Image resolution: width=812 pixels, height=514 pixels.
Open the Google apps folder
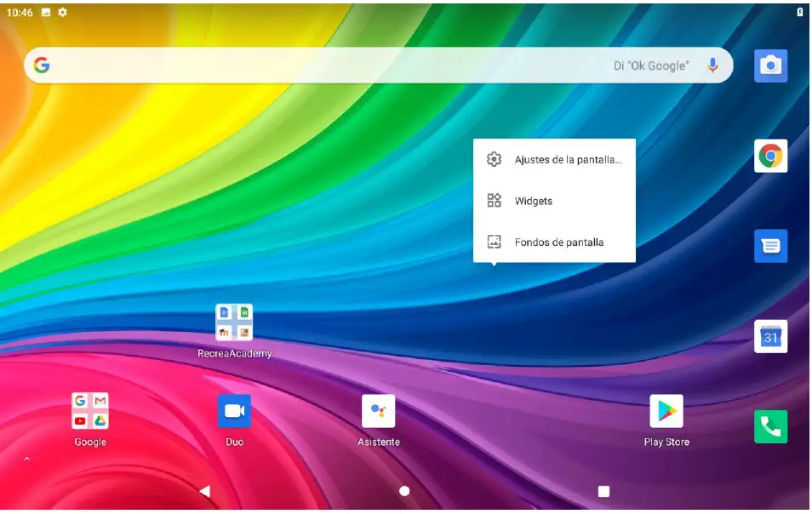coord(90,411)
